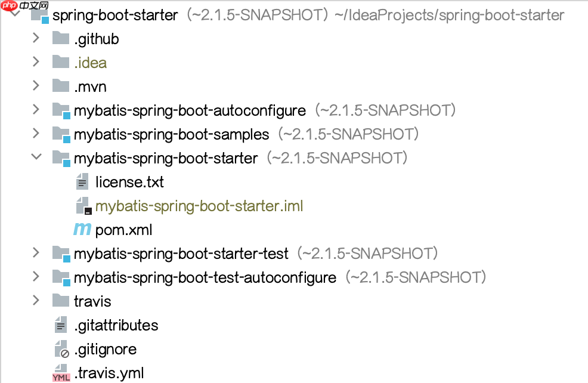This screenshot has height=383, width=588.
Task: Select the mybatis-spring-boot-starter-test module
Action: click(x=181, y=254)
